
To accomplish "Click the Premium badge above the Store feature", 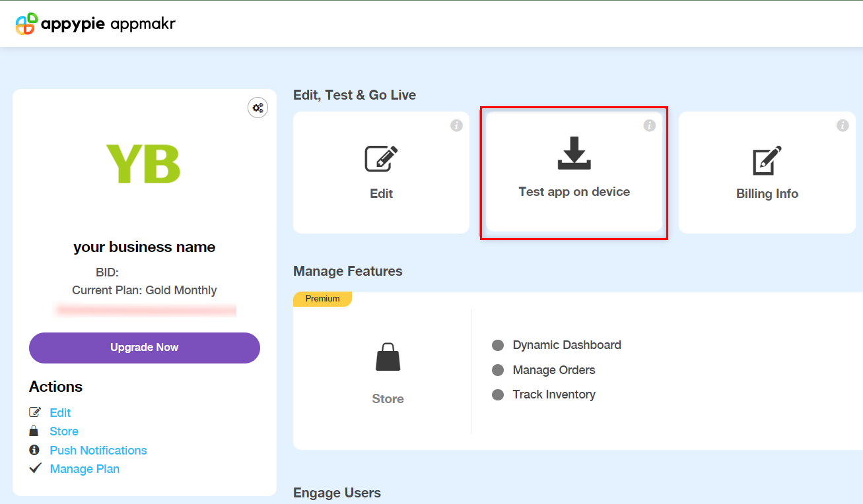I will click(322, 299).
